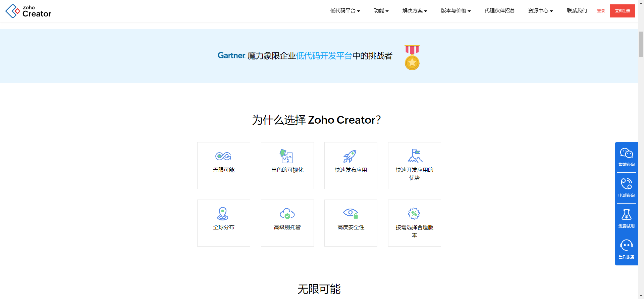
Task: Click the puzzle icon for 出色的可视化
Action: 287,156
